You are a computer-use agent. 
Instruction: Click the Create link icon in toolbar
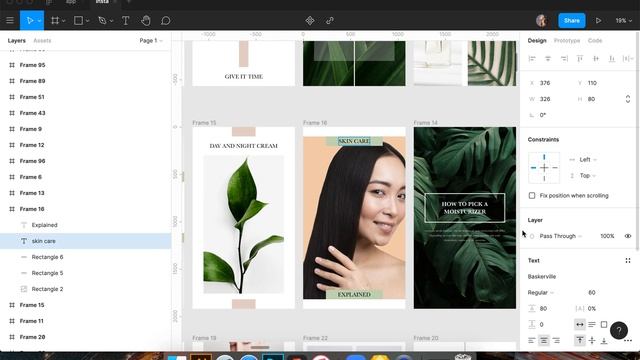[330, 20]
